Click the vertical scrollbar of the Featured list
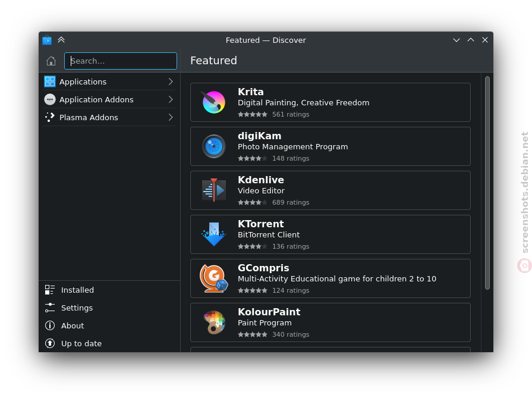 coord(487,183)
